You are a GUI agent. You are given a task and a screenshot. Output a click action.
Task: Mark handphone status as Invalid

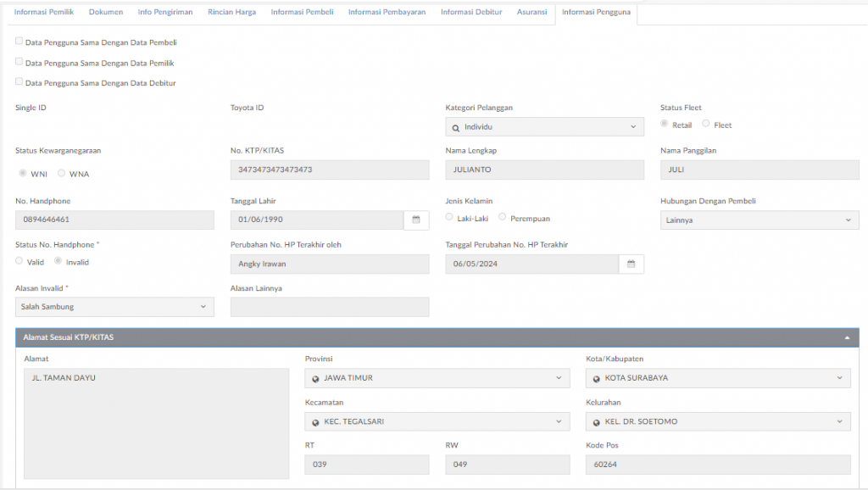pos(58,261)
